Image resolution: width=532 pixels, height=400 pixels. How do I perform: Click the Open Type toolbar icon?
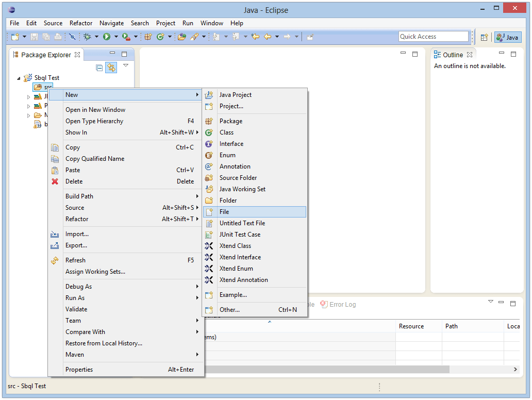(x=182, y=37)
